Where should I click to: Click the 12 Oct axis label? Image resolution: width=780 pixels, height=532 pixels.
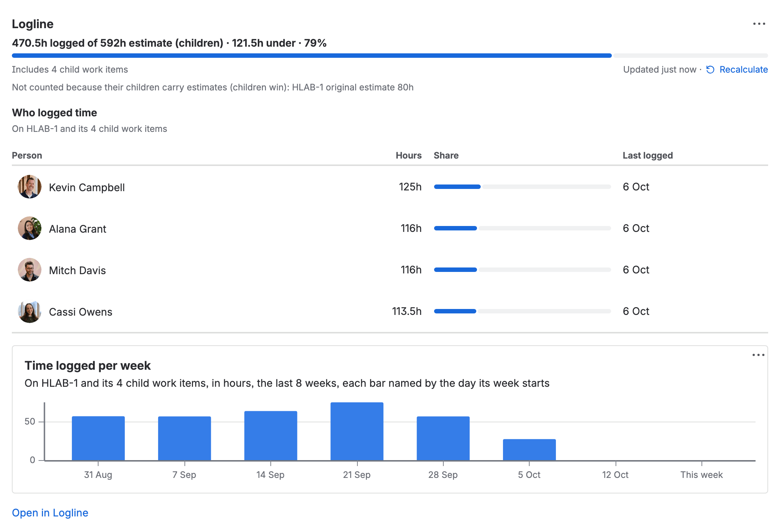[615, 475]
